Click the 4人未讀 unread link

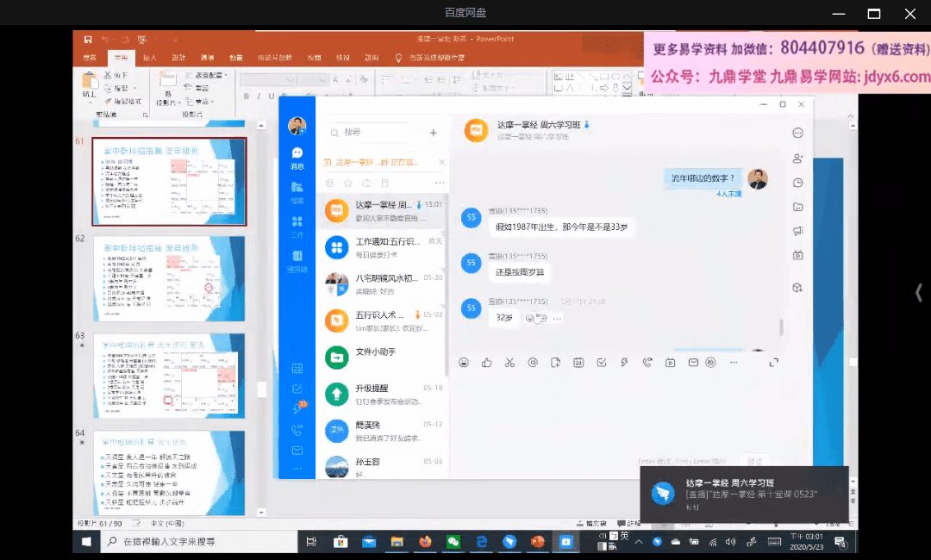[728, 194]
